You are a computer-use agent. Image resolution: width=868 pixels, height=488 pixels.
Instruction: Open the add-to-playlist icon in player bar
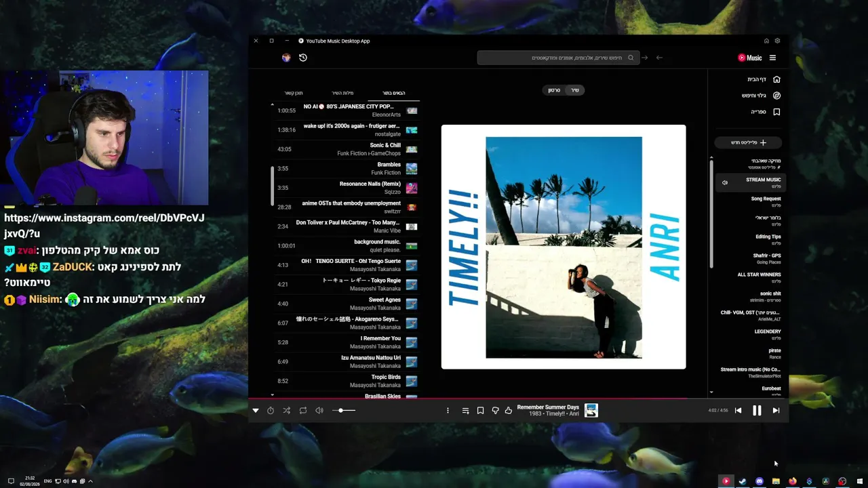click(465, 410)
